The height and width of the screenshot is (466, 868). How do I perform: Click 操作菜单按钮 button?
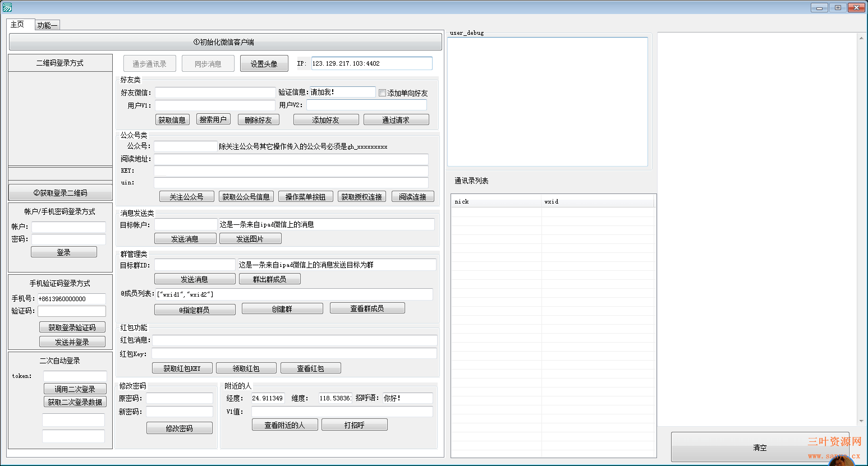pos(305,196)
